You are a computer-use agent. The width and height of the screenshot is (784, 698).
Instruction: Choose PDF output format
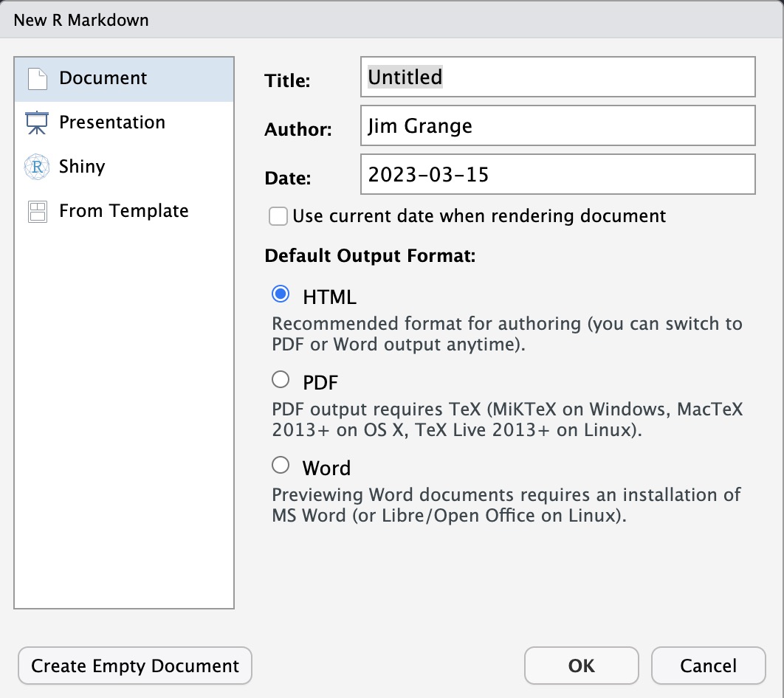[x=281, y=379]
